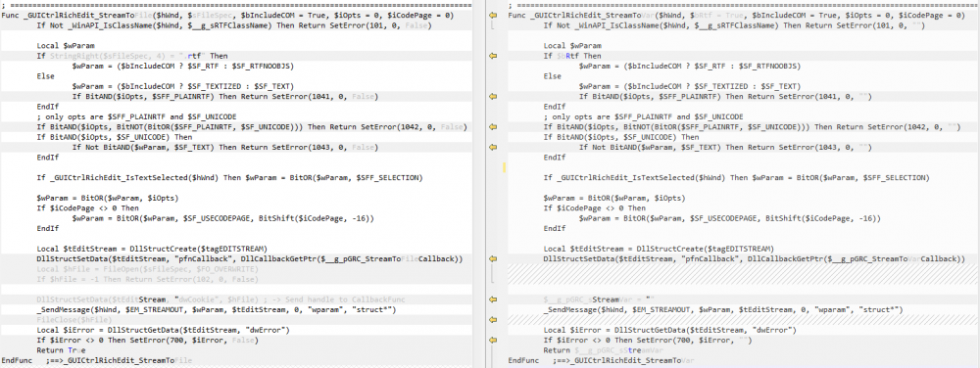Click merge arrow beside removed FileClose hatched line
Image resolution: width=980 pixels, height=368 pixels.
click(493, 319)
